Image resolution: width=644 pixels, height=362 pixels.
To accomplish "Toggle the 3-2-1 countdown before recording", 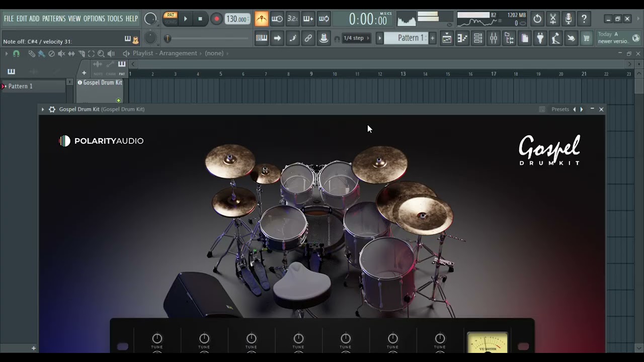I will coord(292,19).
